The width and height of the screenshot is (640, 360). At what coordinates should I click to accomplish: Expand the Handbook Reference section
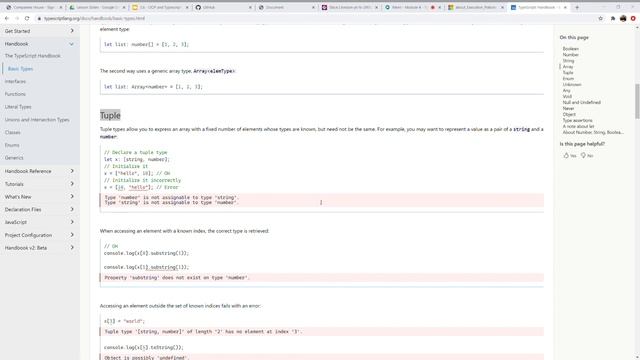(x=40, y=171)
